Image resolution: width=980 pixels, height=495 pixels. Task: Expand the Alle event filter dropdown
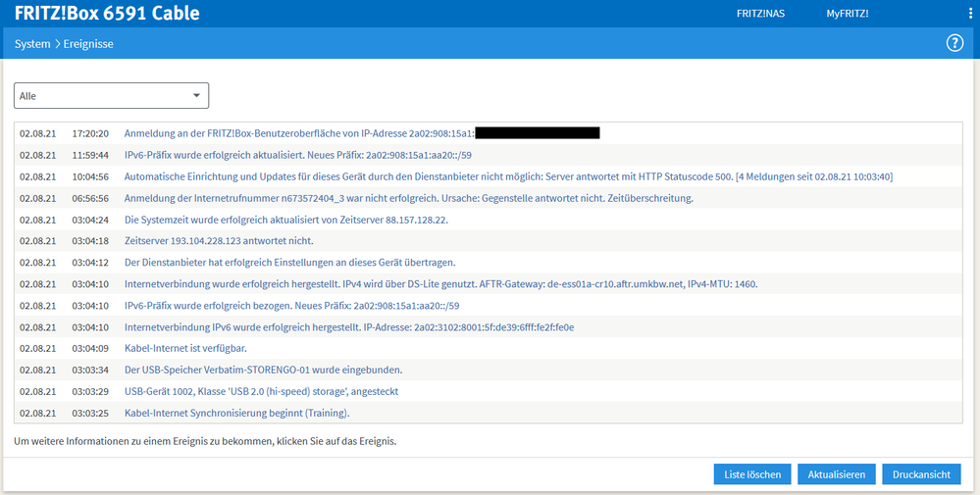tap(111, 95)
